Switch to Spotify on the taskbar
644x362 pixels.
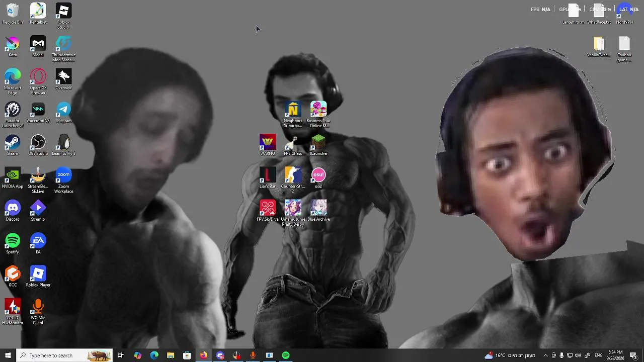(286, 355)
